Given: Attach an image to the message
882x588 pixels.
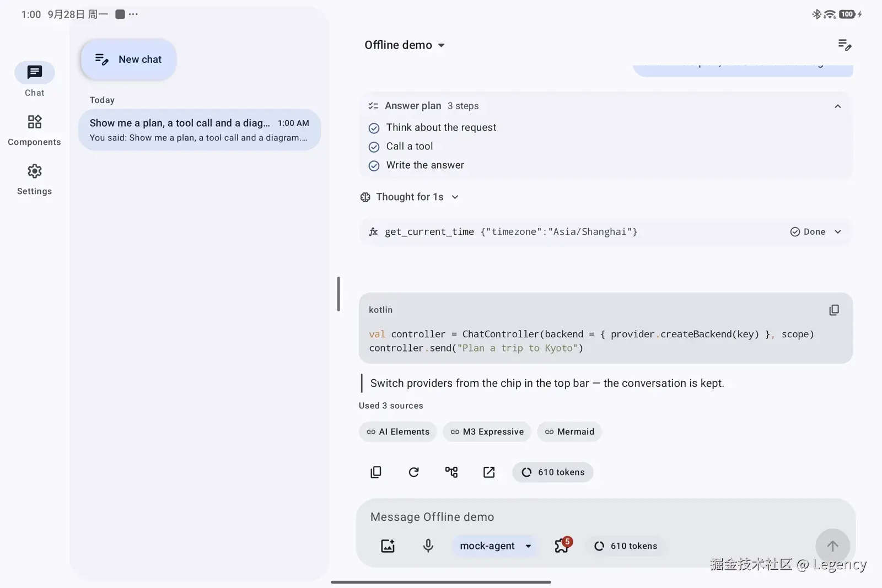Looking at the screenshot, I should [388, 546].
